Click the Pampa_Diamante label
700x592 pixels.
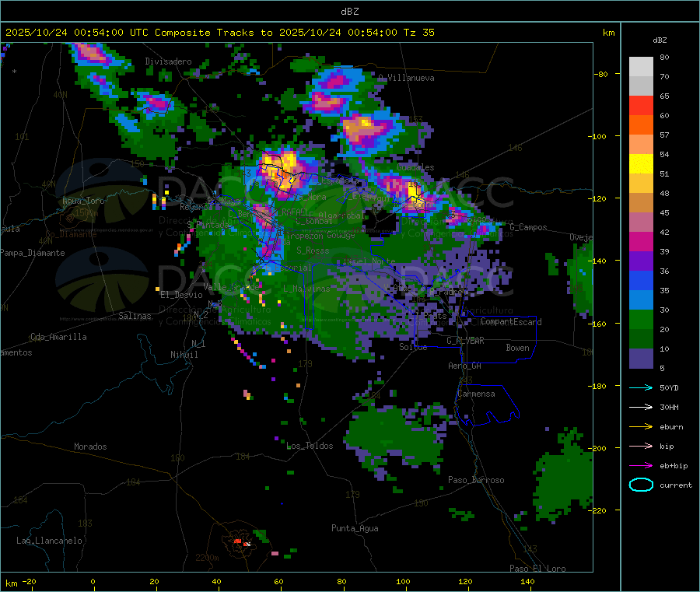click(x=33, y=253)
